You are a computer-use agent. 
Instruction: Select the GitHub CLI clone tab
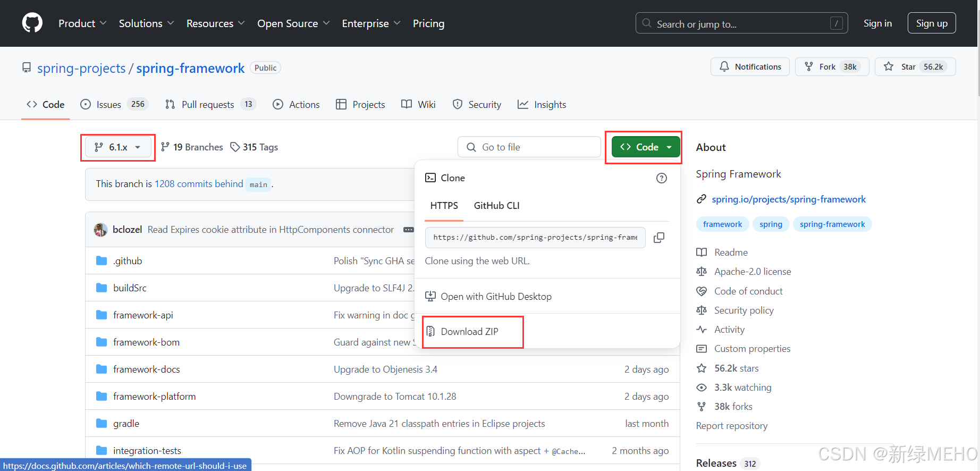point(497,206)
